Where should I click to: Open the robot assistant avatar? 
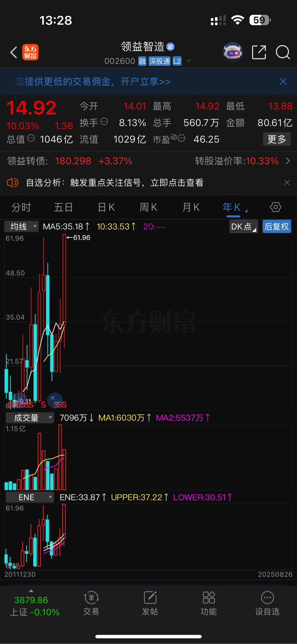pyautogui.click(x=232, y=52)
